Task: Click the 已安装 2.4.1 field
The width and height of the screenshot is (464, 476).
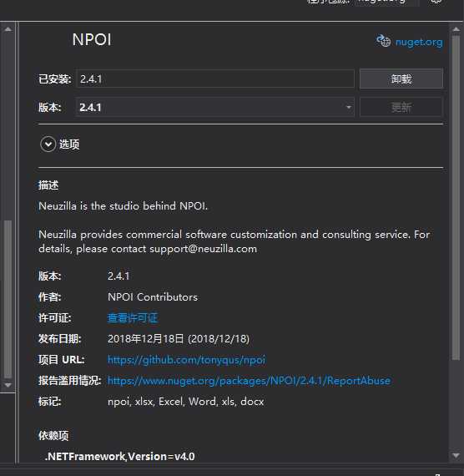Action: click(x=215, y=79)
